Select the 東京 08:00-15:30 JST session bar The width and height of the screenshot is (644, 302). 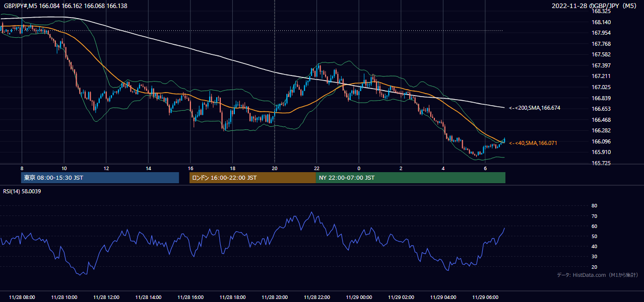pyautogui.click(x=100, y=178)
